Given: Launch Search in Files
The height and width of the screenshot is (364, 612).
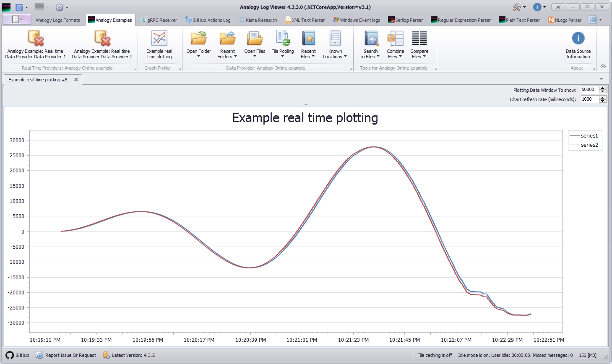Looking at the screenshot, I should 371,44.
